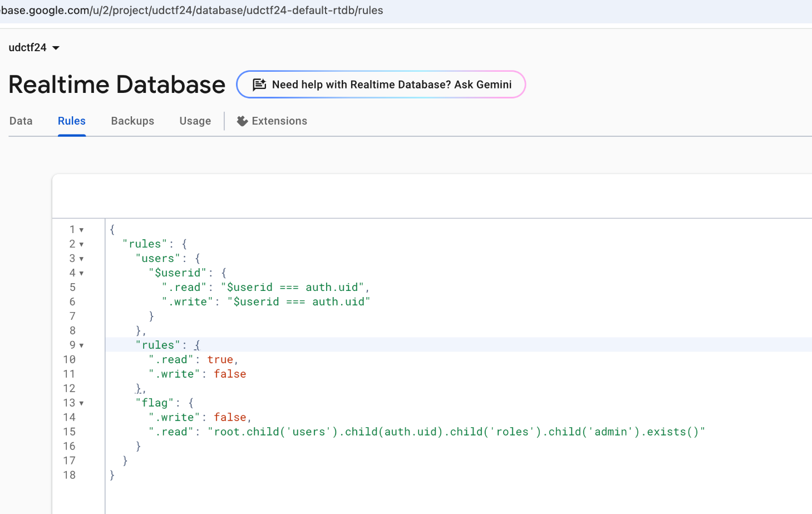This screenshot has width=812, height=514.
Task: Click line number 16 in the gutter
Action: pos(69,446)
